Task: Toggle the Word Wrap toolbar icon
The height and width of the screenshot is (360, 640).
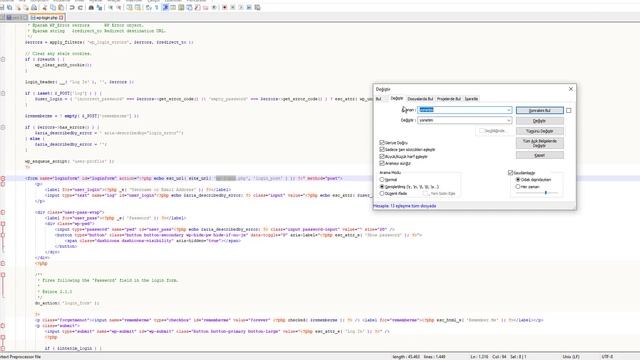Action: tap(148, 7)
